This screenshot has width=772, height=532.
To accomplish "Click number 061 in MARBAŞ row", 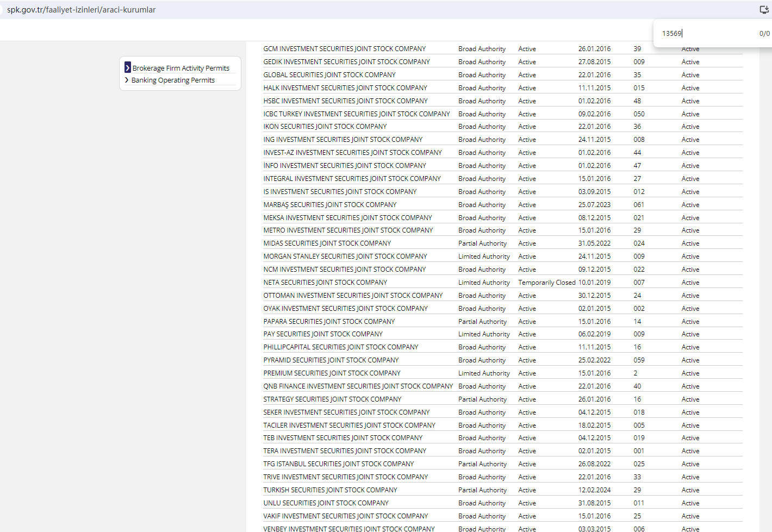I will 639,205.
